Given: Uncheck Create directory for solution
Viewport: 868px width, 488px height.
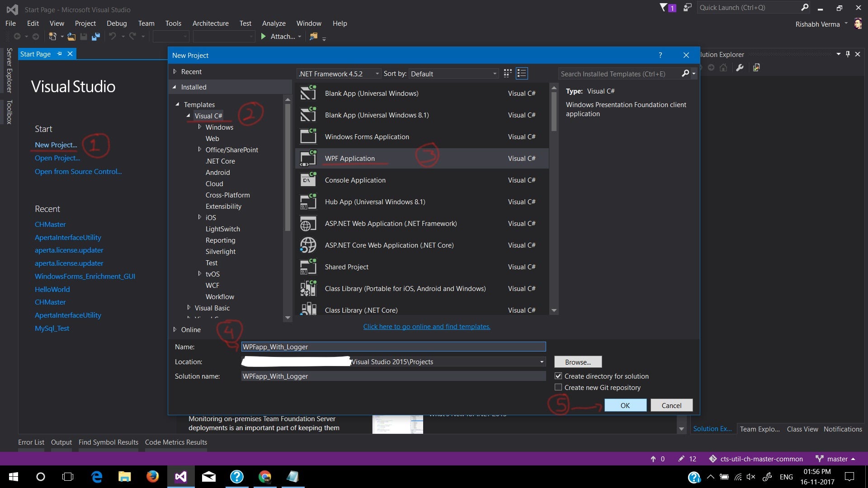Looking at the screenshot, I should coord(559,375).
